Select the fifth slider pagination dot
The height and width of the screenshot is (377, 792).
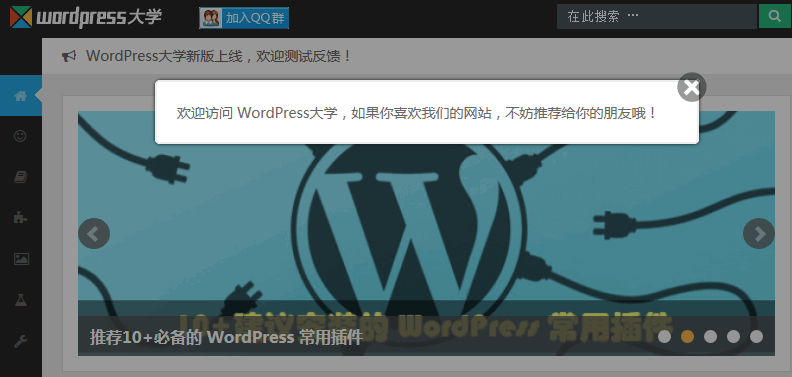coord(756,337)
